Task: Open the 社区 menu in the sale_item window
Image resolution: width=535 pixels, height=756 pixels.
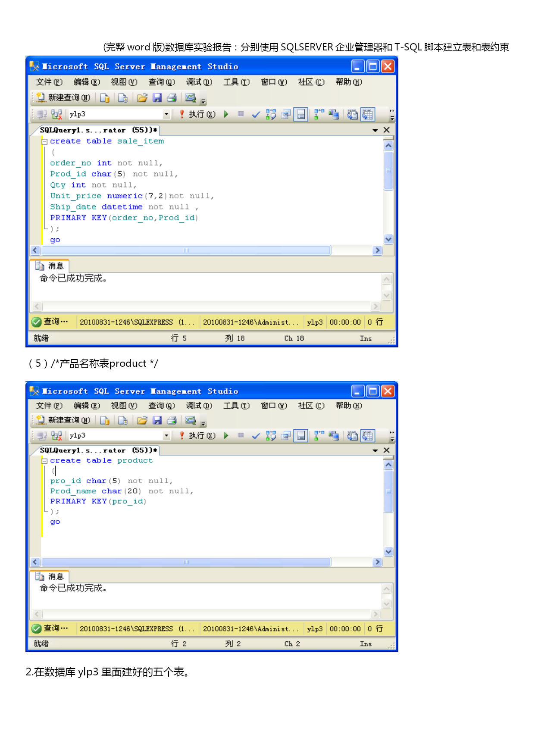Action: [x=311, y=82]
